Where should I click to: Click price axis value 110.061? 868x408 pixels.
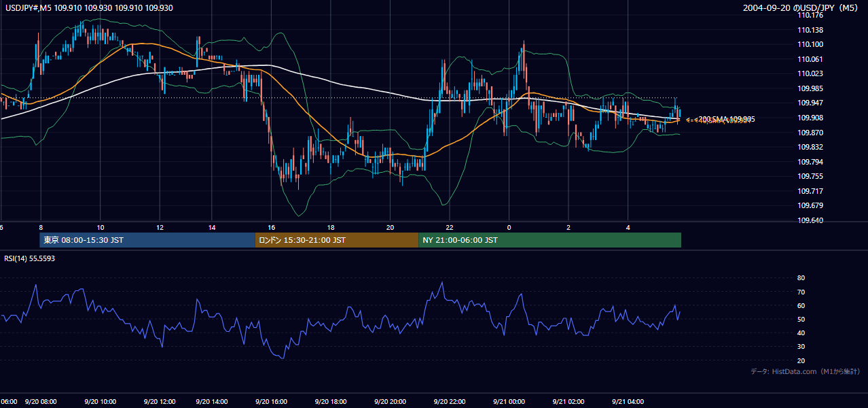tap(809, 59)
